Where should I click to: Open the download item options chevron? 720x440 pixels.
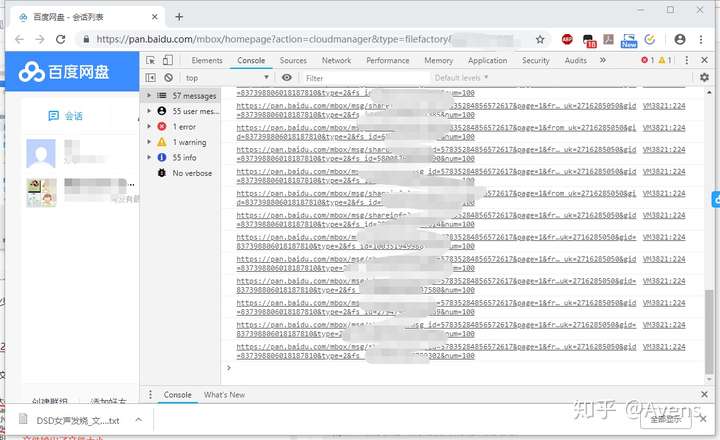[x=139, y=420]
